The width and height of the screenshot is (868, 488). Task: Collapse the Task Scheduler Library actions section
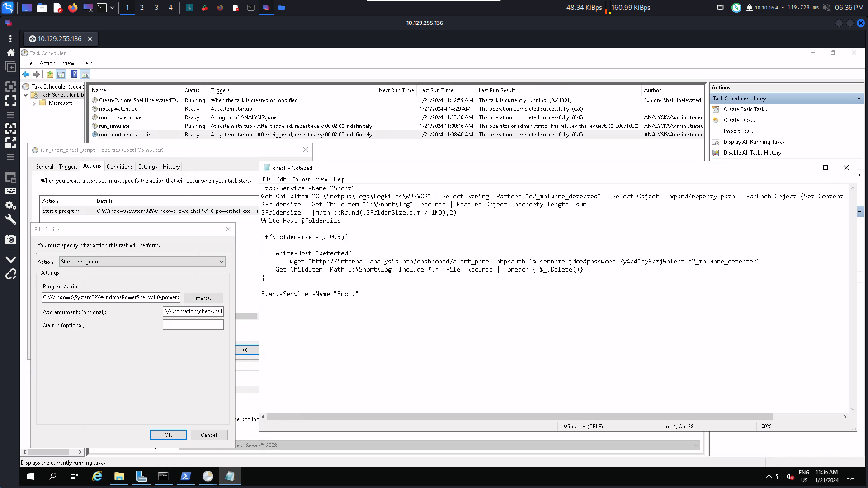[859, 99]
